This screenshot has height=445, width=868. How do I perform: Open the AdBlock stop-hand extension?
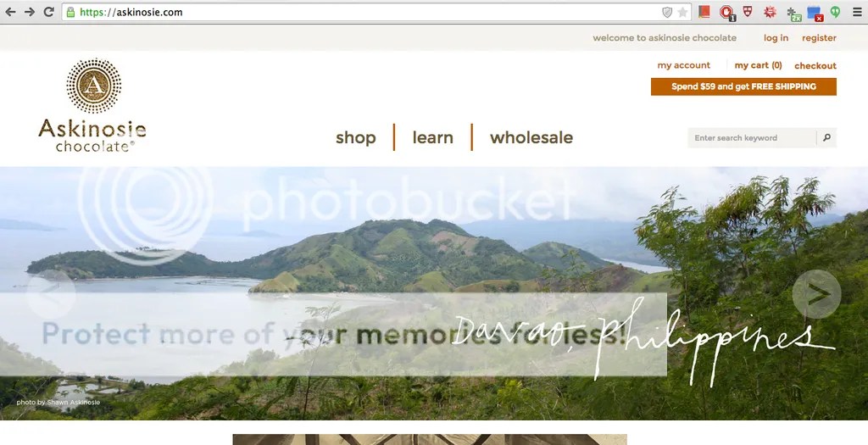tap(727, 12)
